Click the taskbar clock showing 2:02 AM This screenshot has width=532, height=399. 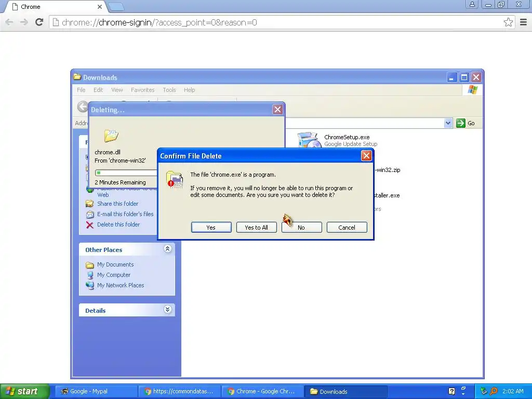[513, 391]
